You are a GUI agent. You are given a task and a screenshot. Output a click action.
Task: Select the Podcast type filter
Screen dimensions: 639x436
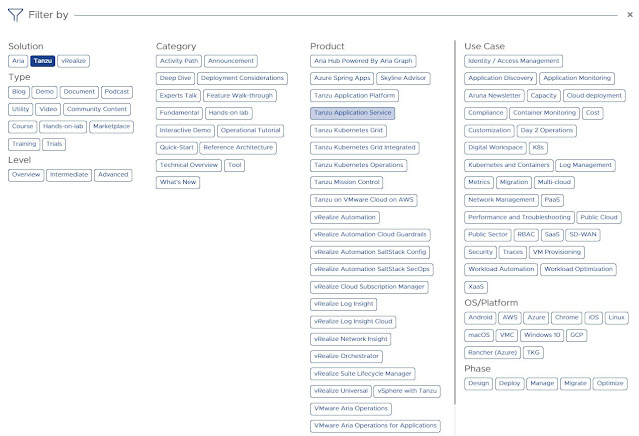pyautogui.click(x=117, y=92)
